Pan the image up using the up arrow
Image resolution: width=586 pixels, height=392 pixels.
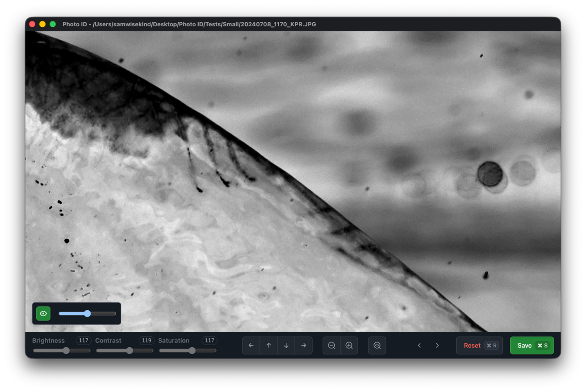(268, 345)
